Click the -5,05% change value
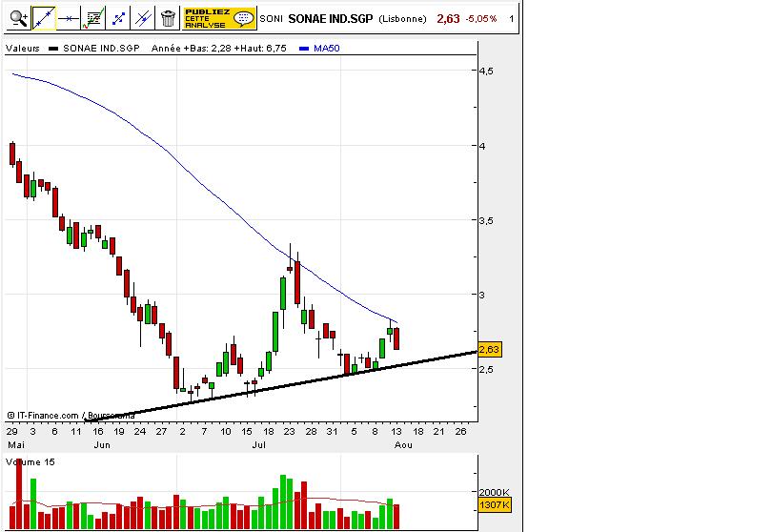Image resolution: width=772 pixels, height=532 pixels. click(481, 19)
